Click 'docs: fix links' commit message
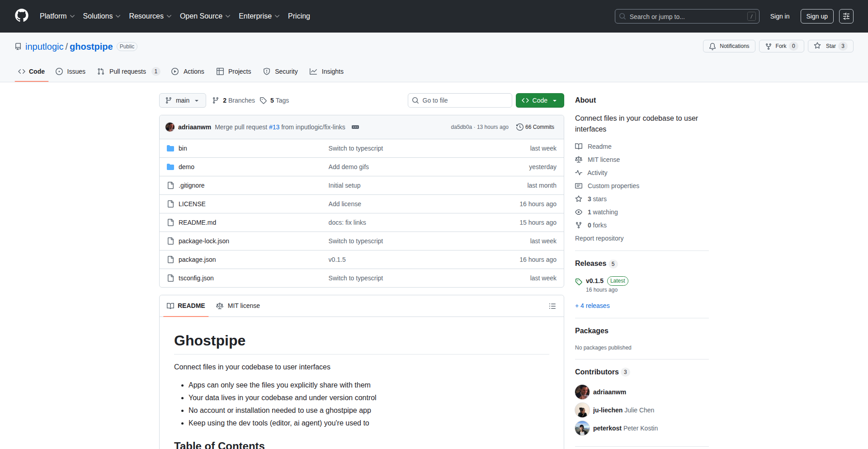Viewport: 868px width, 449px height. click(347, 222)
